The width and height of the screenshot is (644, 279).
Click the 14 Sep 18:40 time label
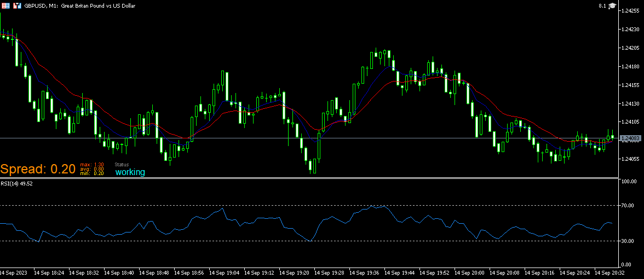pos(119,272)
